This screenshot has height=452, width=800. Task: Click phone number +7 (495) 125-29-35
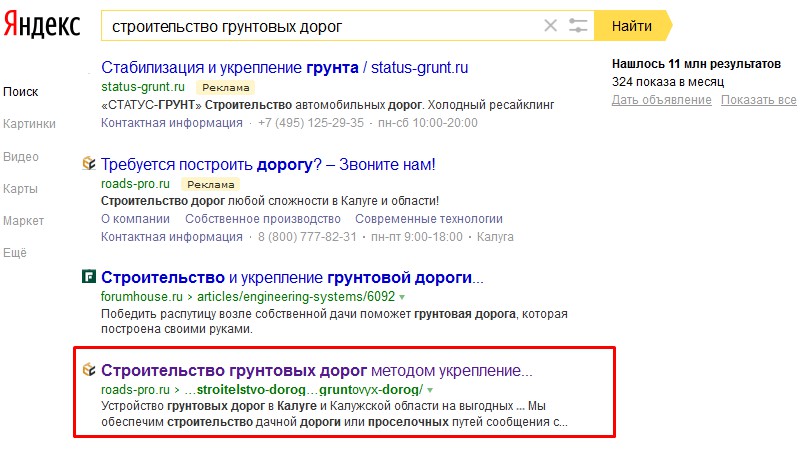(311, 123)
